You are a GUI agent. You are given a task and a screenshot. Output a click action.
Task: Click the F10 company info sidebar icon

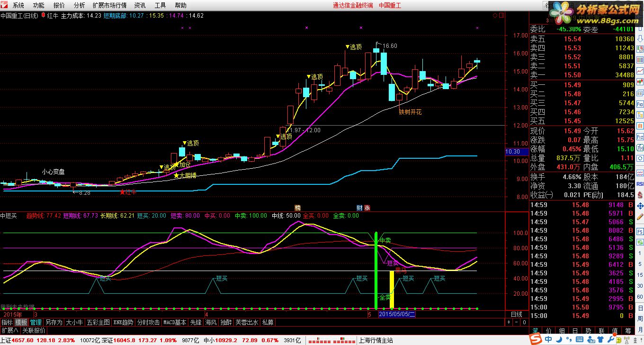tap(639, 103)
